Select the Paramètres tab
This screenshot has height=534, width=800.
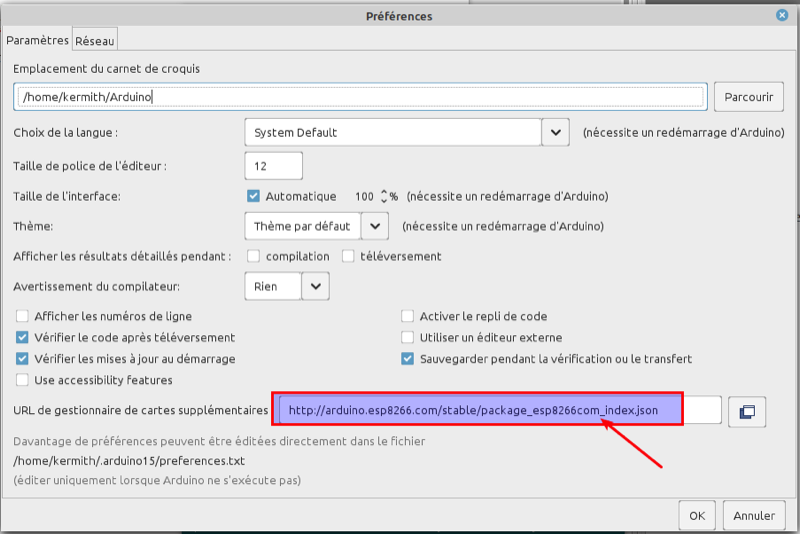(38, 41)
